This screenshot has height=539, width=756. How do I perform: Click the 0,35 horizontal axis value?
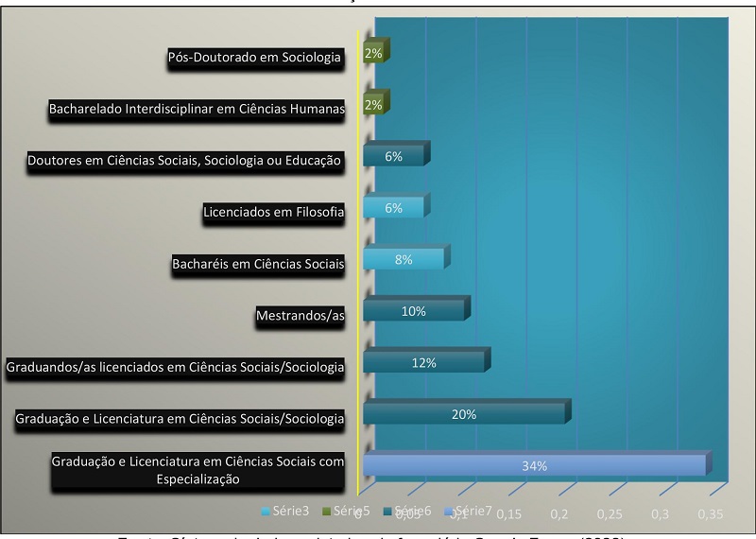(x=710, y=513)
